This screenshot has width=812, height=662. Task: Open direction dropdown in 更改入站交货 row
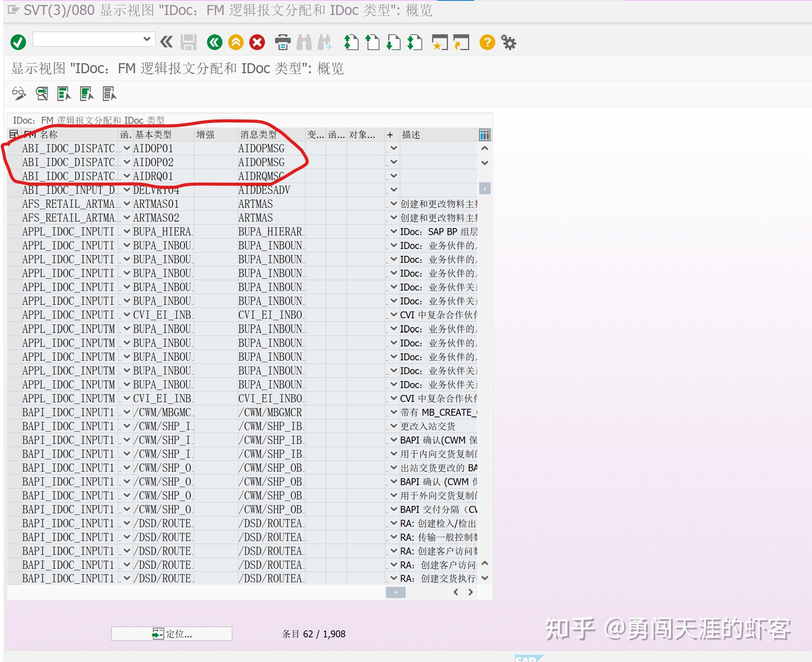pyautogui.click(x=394, y=426)
